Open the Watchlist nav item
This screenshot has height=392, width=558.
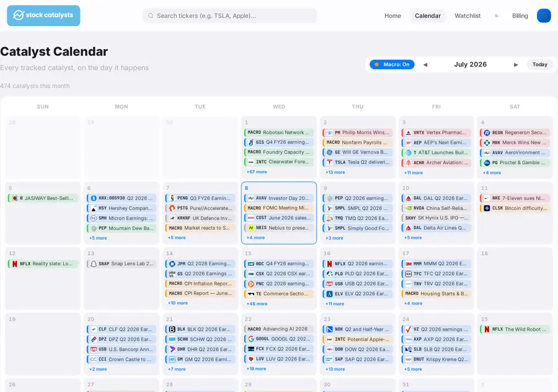pos(467,15)
